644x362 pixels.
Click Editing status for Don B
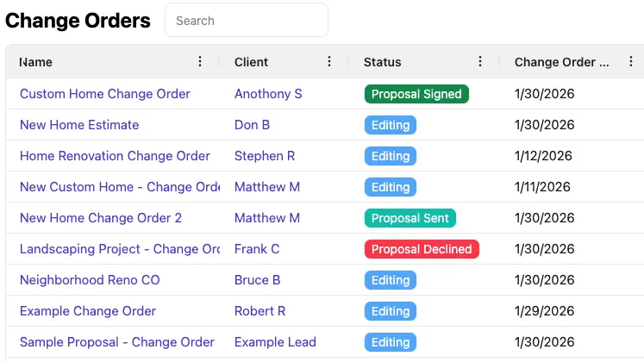point(391,125)
